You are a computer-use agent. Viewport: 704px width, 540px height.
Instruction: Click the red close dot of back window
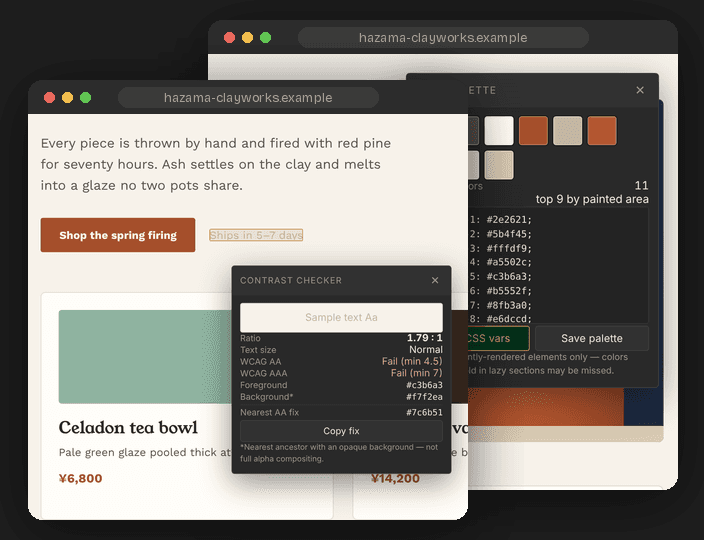[x=229, y=38]
